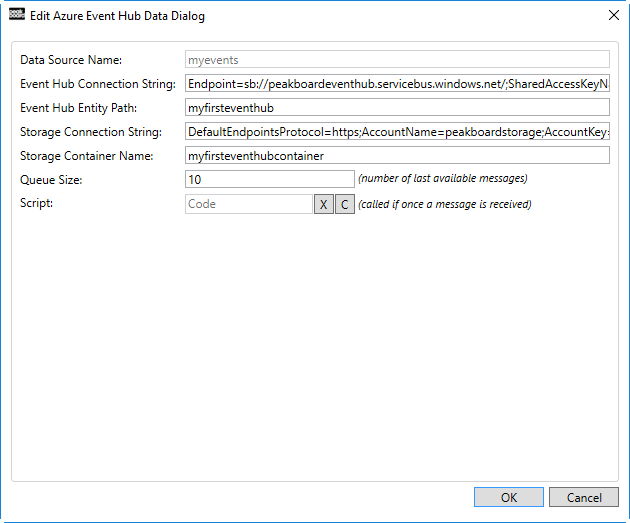This screenshot has height=523, width=630.
Task: Click the dialog title bar app icon
Action: tap(17, 14)
